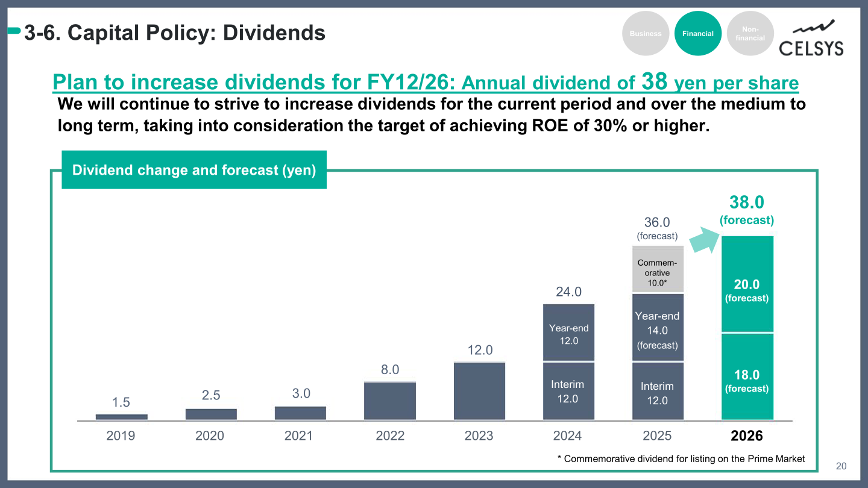Image resolution: width=868 pixels, height=488 pixels.
Task: Click the page number 20
Action: tap(841, 466)
